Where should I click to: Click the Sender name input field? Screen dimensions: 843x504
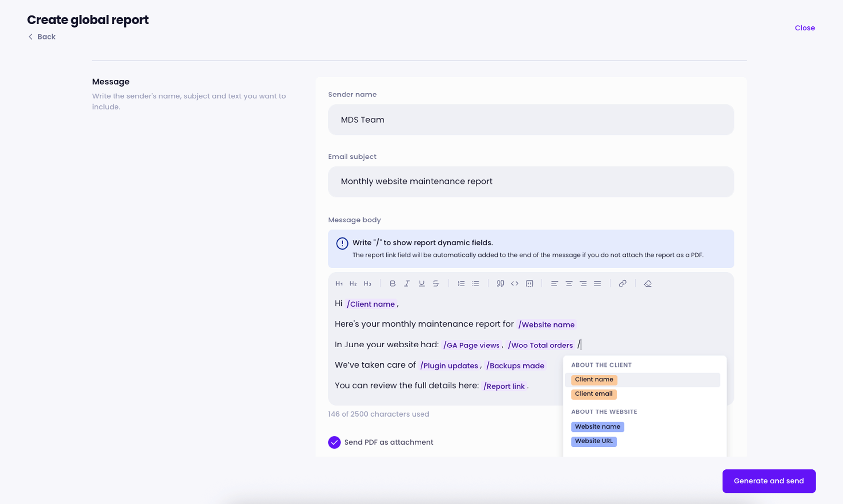point(531,120)
